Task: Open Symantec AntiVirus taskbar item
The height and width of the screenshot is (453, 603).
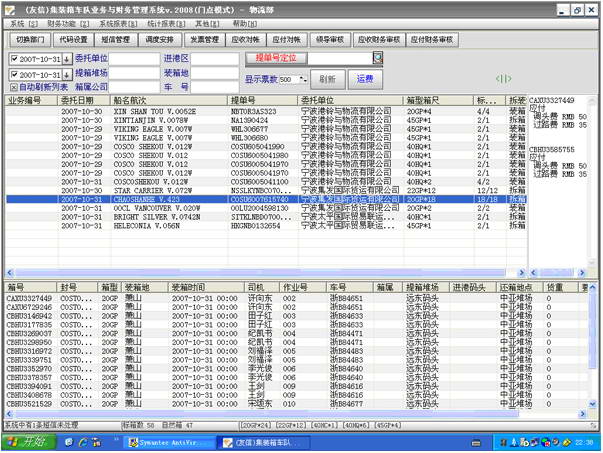Action: (168, 443)
